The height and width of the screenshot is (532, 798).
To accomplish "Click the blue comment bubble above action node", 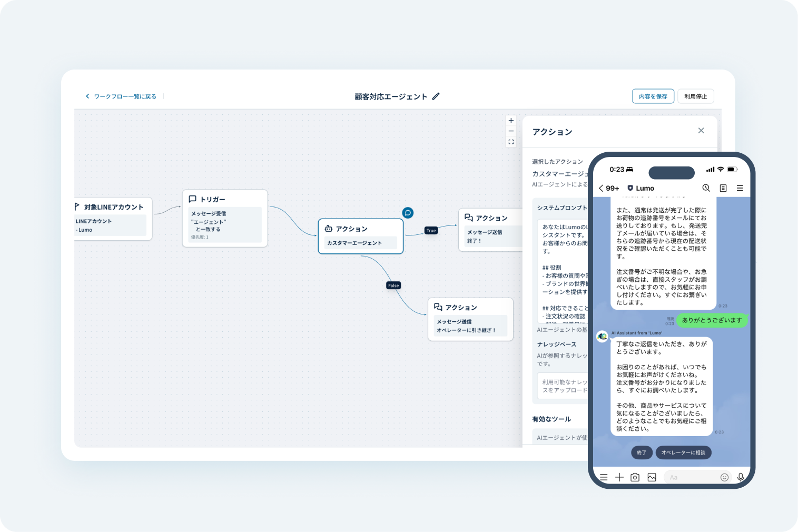I will pos(408,213).
